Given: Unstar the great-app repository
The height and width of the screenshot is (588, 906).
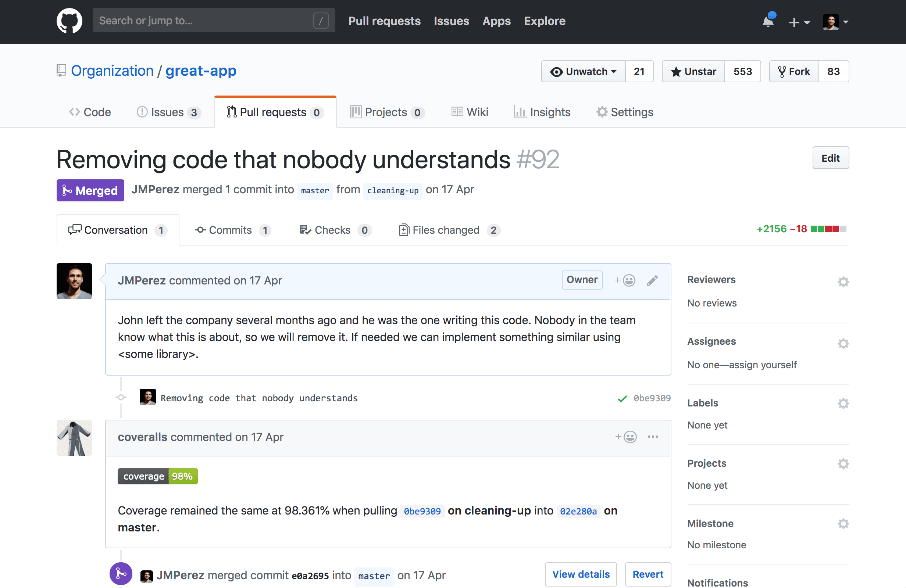Looking at the screenshot, I should [693, 71].
